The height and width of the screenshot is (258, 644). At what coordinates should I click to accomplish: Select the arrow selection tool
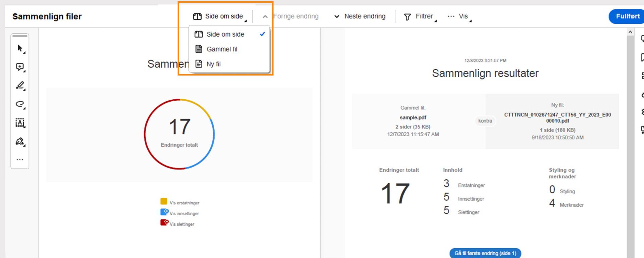[20, 49]
